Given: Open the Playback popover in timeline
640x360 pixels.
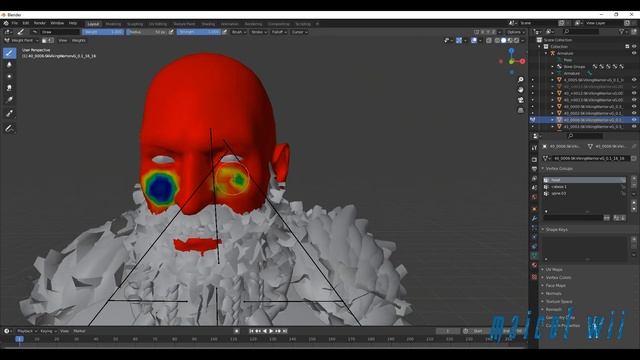Looking at the screenshot, I should click(x=27, y=331).
